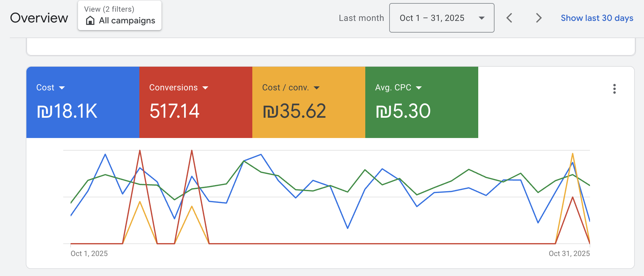Image resolution: width=644 pixels, height=276 pixels.
Task: Open the three-dot chart options menu
Action: click(x=614, y=89)
